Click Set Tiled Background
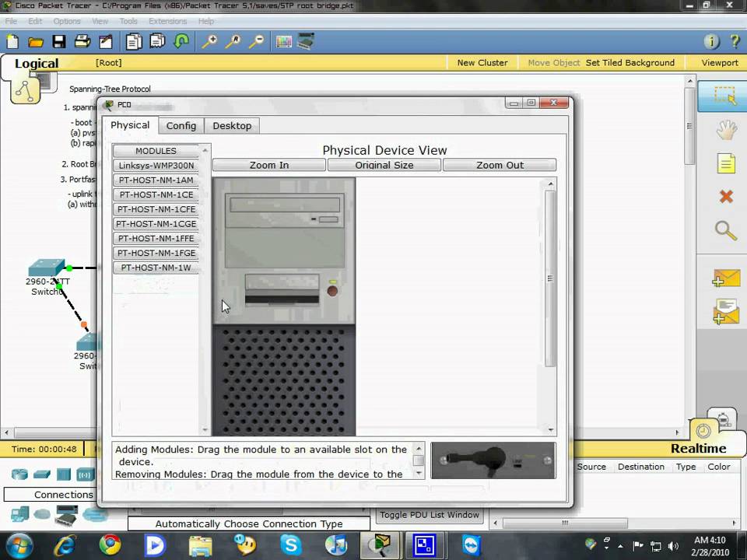The height and width of the screenshot is (560, 747). pyautogui.click(x=630, y=63)
